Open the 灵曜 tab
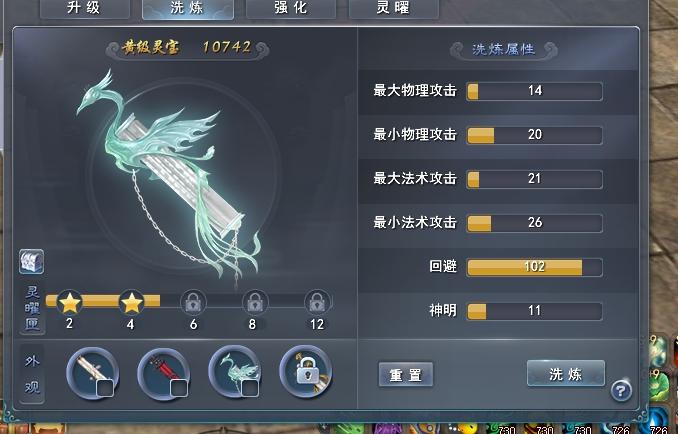This screenshot has height=434, width=678. [x=393, y=9]
